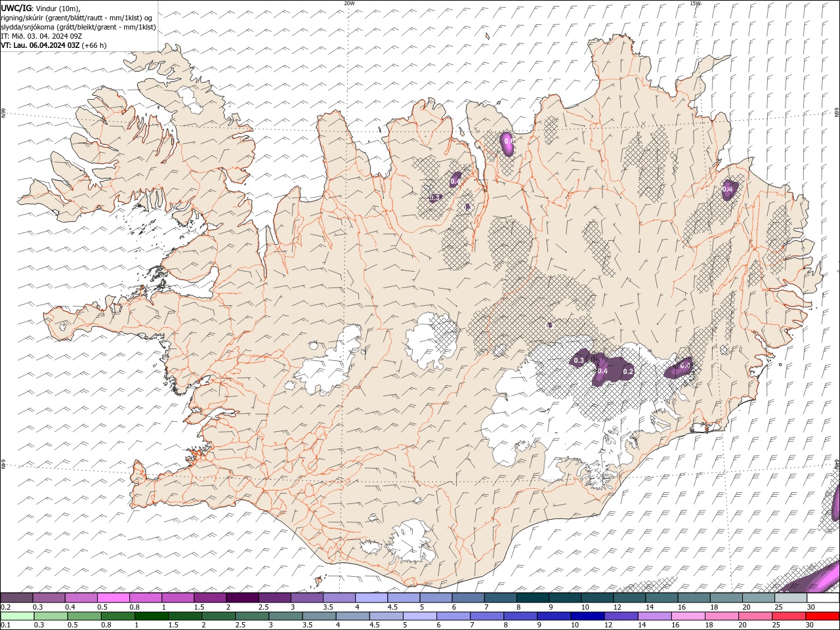Select upper legend swatch between 3 and 3.5

[306, 598]
